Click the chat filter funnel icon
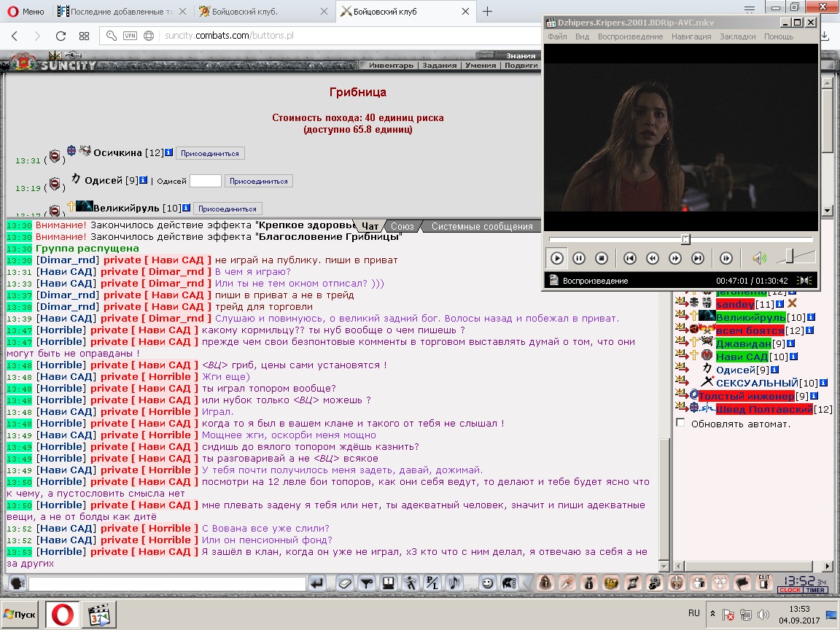 click(x=367, y=583)
